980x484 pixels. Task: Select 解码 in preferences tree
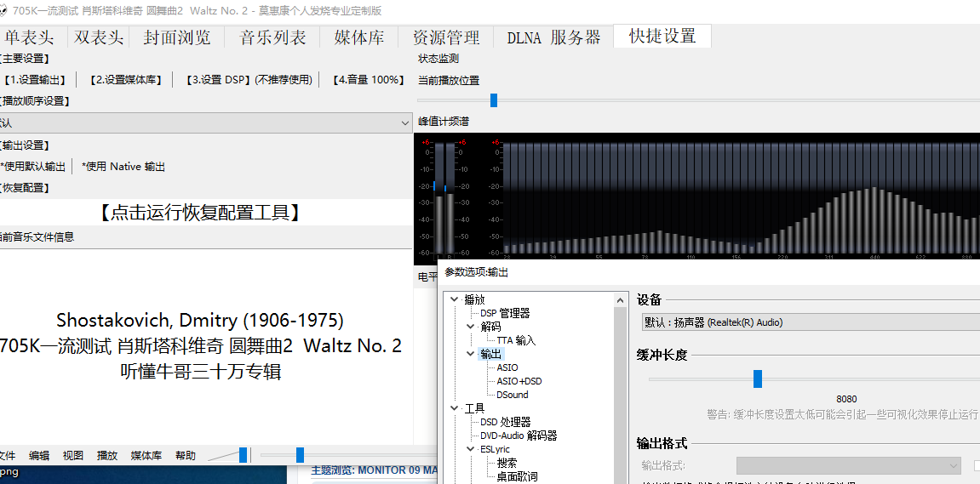[x=490, y=327]
